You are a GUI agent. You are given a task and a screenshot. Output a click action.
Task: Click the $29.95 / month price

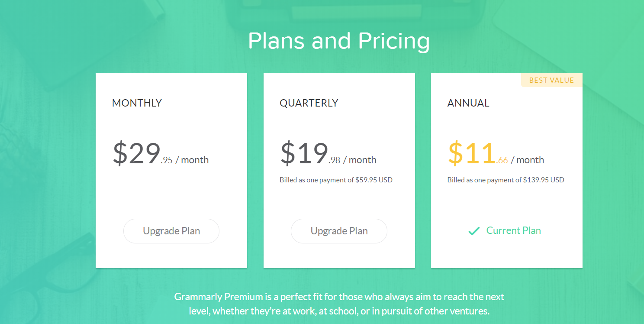click(161, 154)
